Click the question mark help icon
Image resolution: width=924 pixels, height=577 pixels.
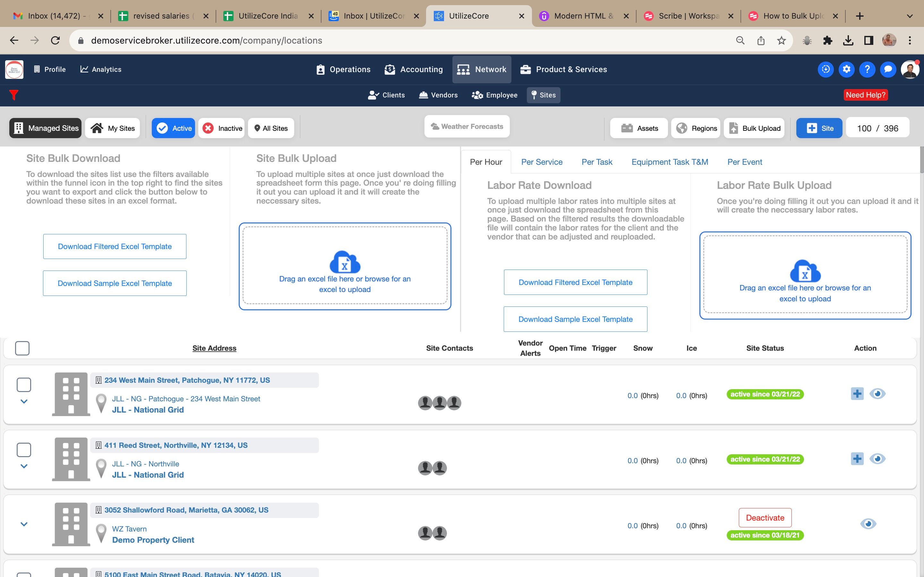coord(867,70)
